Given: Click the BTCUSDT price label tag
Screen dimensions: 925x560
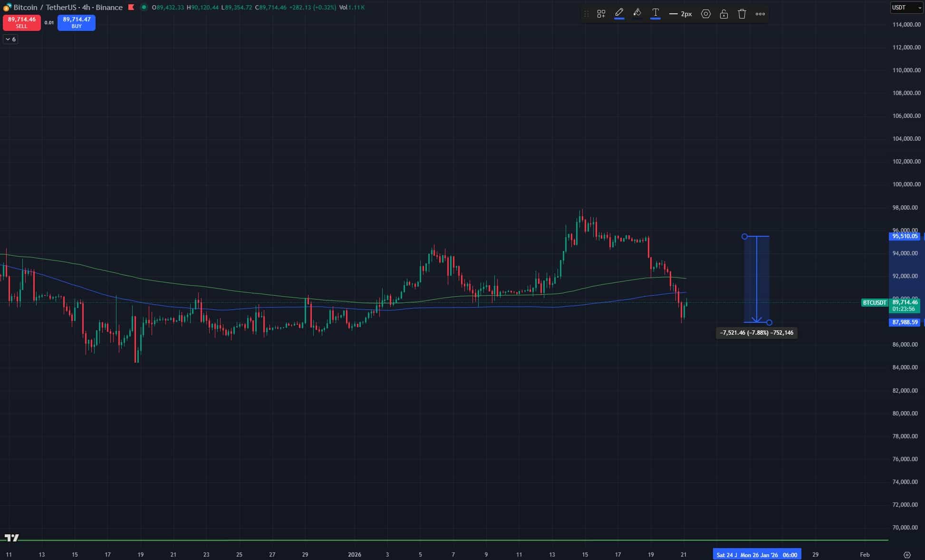Looking at the screenshot, I should [x=874, y=302].
